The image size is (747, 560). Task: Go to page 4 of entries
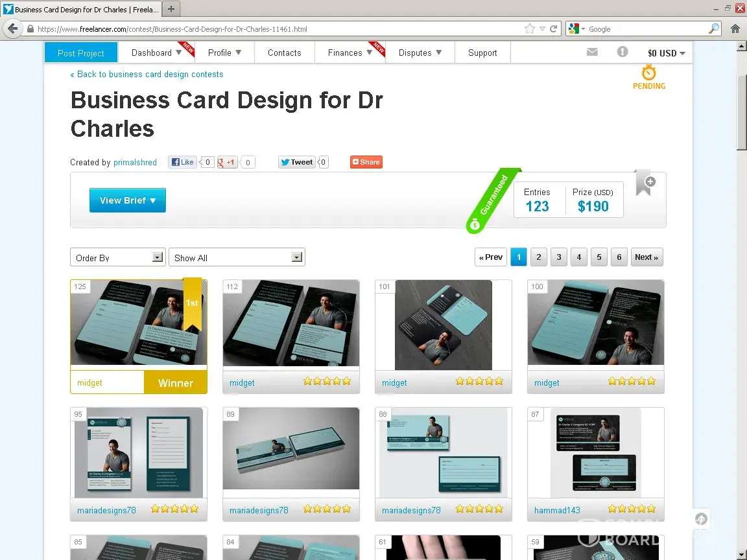pyautogui.click(x=579, y=257)
